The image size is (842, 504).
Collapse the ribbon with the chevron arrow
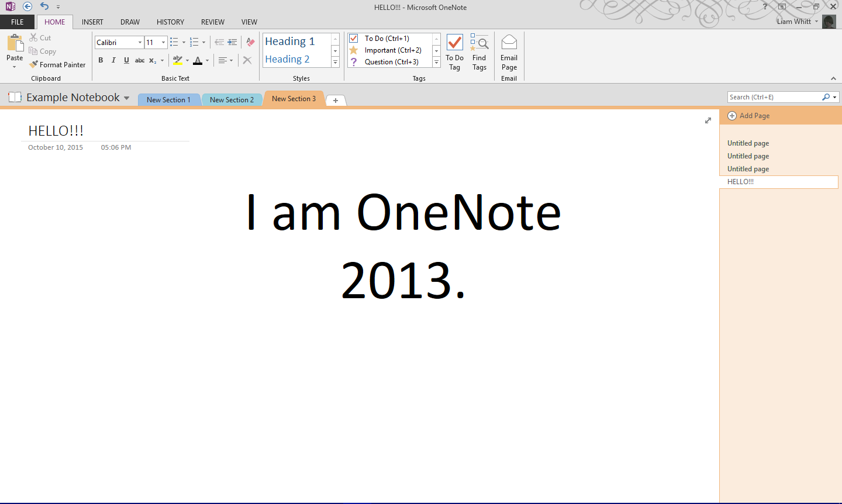[833, 78]
